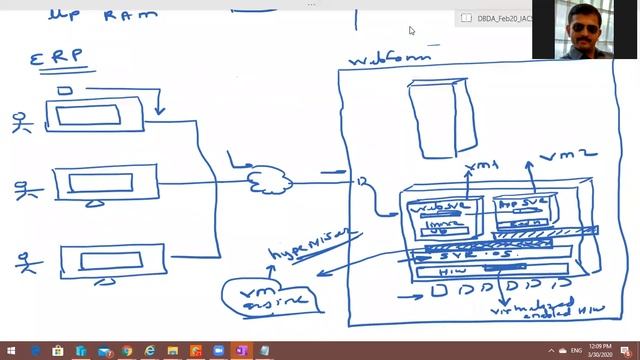Show hidden system tray icons
This screenshot has height=360, width=640.
click(x=551, y=351)
